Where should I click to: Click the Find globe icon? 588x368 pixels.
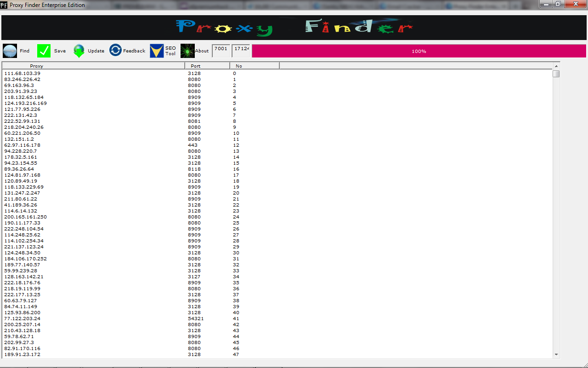click(10, 51)
